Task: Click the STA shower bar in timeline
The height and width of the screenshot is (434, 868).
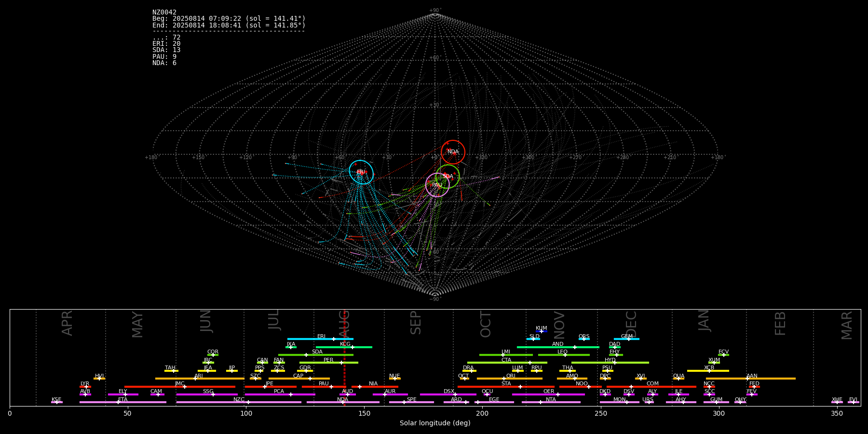Action: tap(506, 387)
